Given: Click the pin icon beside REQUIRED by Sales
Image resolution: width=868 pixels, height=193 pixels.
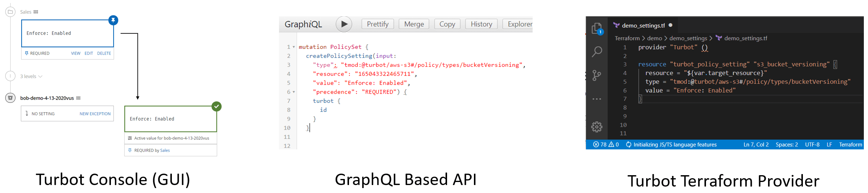Looking at the screenshot, I should [x=130, y=150].
